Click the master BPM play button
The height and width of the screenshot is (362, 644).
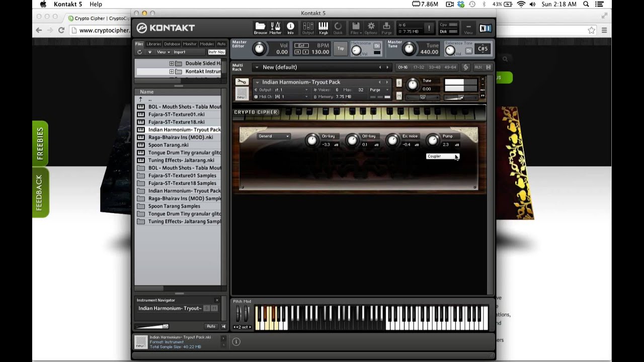click(304, 52)
